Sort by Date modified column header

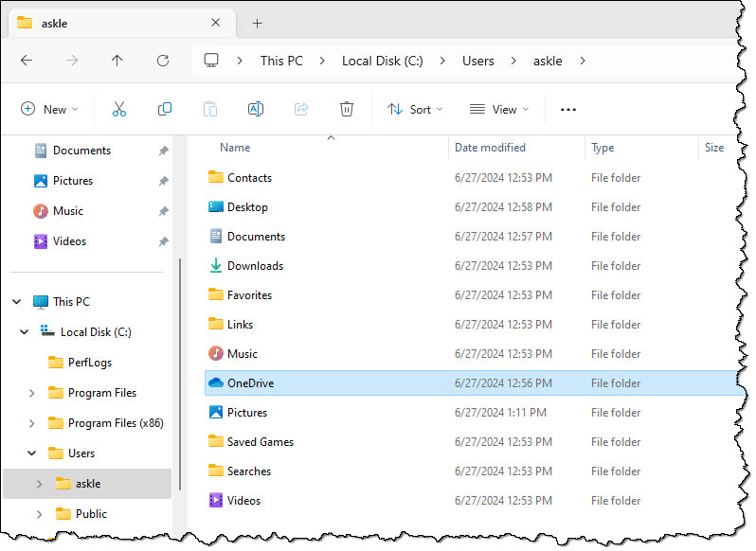[x=490, y=148]
